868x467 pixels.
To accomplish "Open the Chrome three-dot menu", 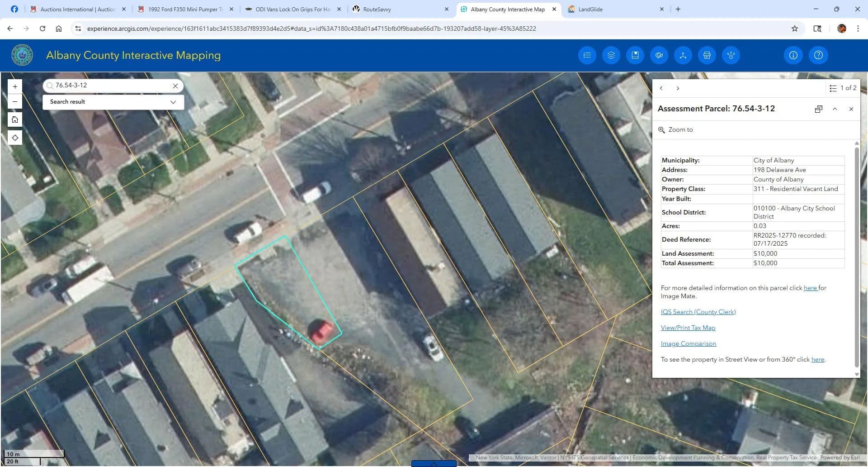I will click(x=858, y=29).
